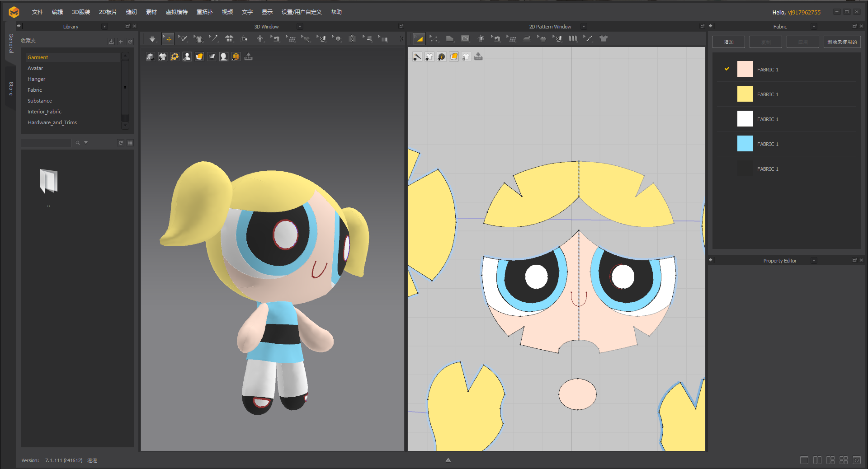
Task: Click the library search input field
Action: [x=46, y=143]
